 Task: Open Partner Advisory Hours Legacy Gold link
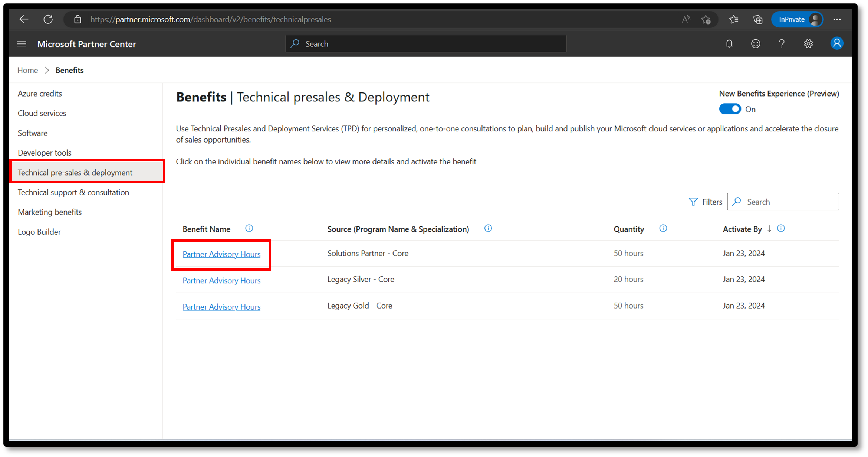click(221, 306)
